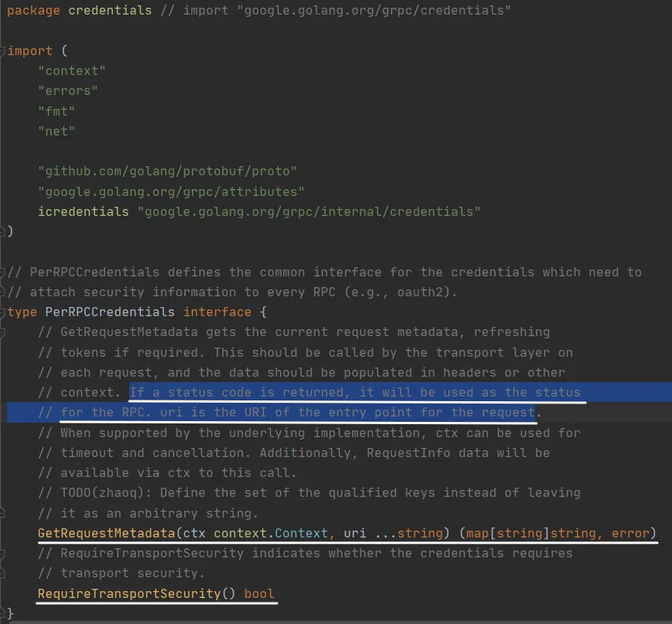Select 'credentials' package name after package keyword
The height and width of the screenshot is (624, 672).
coord(110,10)
